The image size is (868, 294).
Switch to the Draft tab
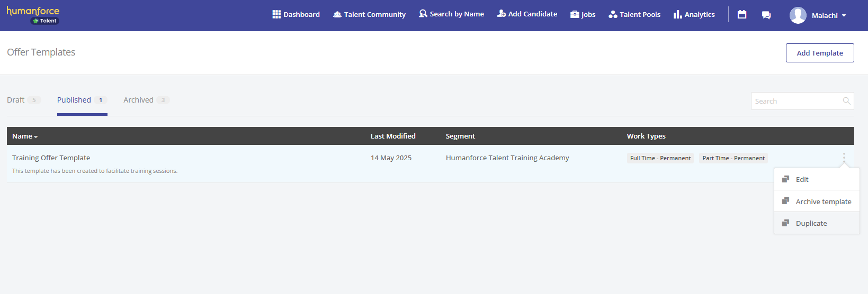coord(16,100)
